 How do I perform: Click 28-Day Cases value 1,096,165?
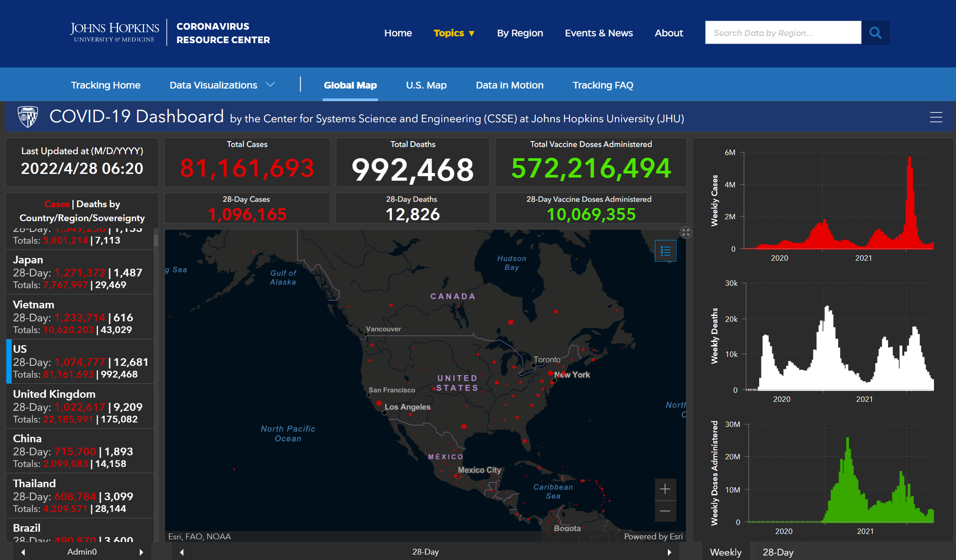[247, 214]
